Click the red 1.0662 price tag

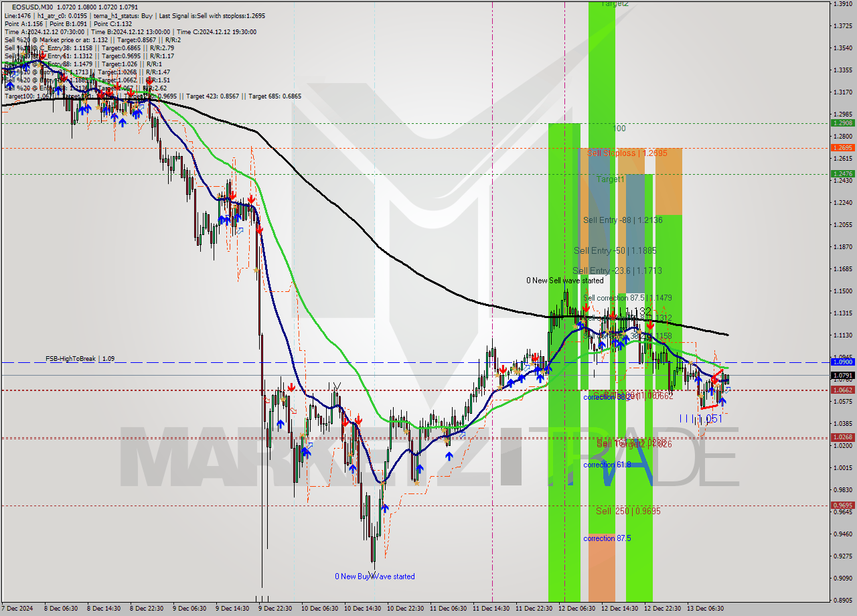click(842, 390)
